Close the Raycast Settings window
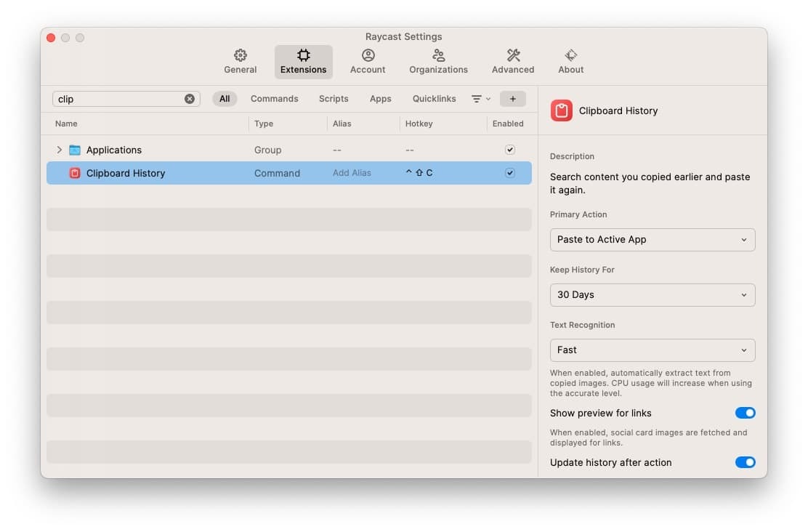The height and width of the screenshot is (532, 808). tap(51, 38)
